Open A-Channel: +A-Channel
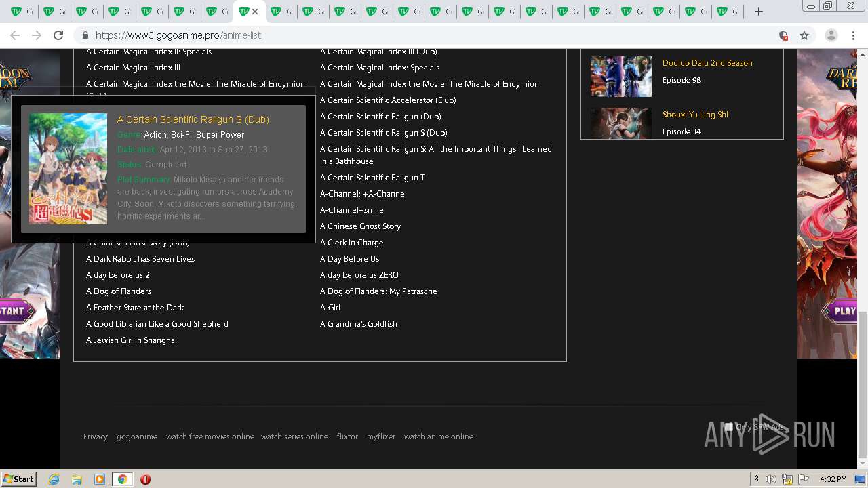This screenshot has height=488, width=868. 363,194
